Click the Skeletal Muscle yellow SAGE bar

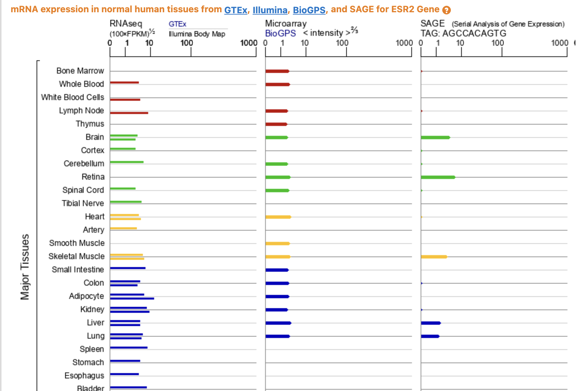[x=434, y=257]
